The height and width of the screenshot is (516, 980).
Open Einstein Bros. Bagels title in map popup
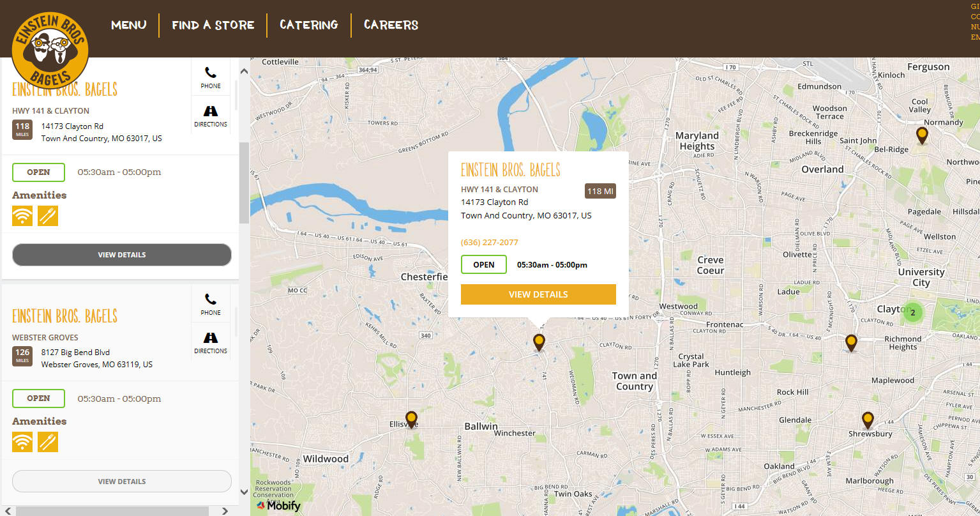pyautogui.click(x=511, y=170)
